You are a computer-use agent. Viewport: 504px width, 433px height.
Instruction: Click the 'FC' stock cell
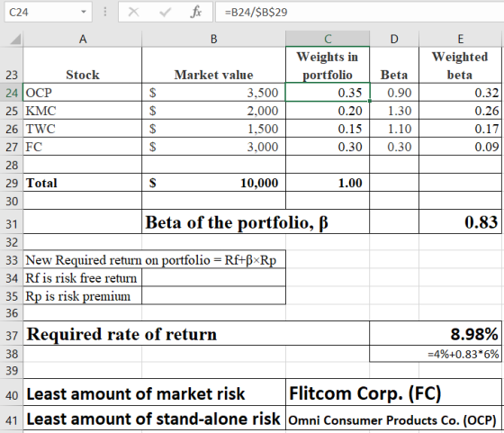(83, 147)
